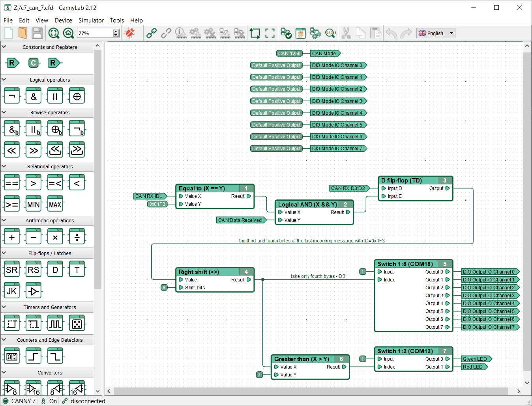Select the Logical AND block from the palette
This screenshot has width=532, height=406.
point(34,95)
